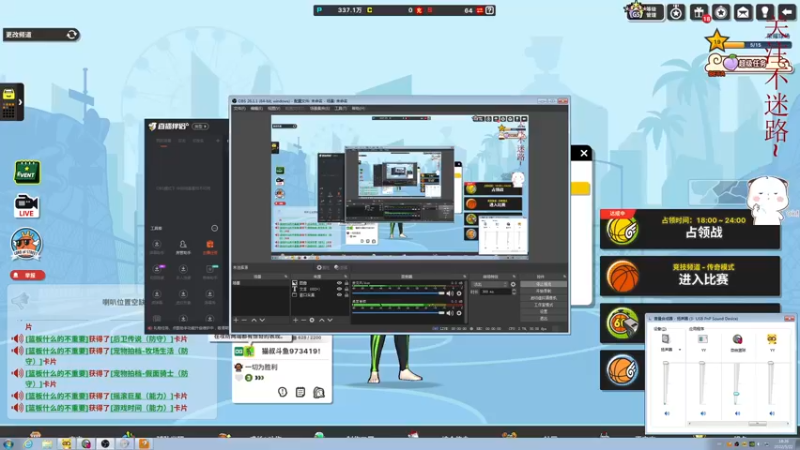Open 帮助 menu in OBS menu bar
This screenshot has height=450, width=800.
(x=358, y=108)
